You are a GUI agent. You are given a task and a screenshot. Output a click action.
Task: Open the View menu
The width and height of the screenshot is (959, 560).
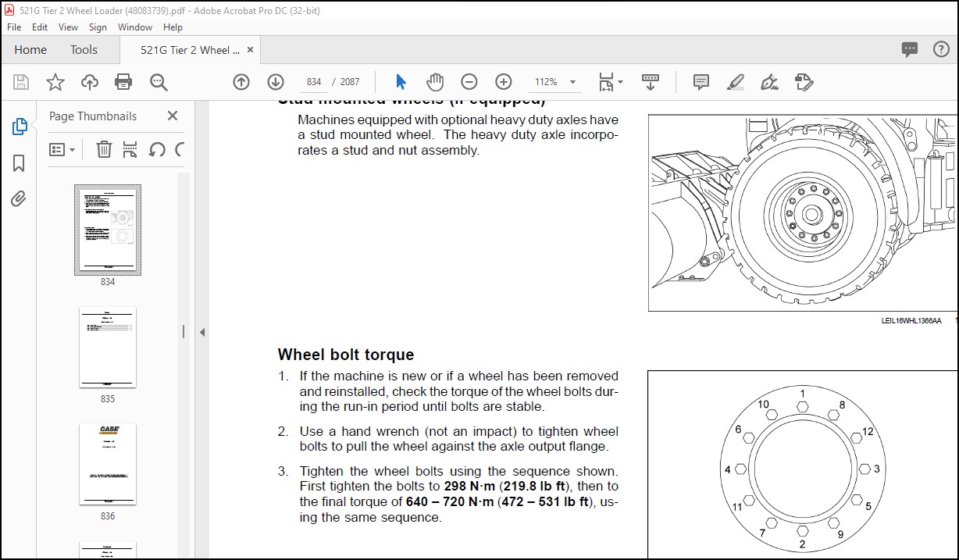click(69, 27)
